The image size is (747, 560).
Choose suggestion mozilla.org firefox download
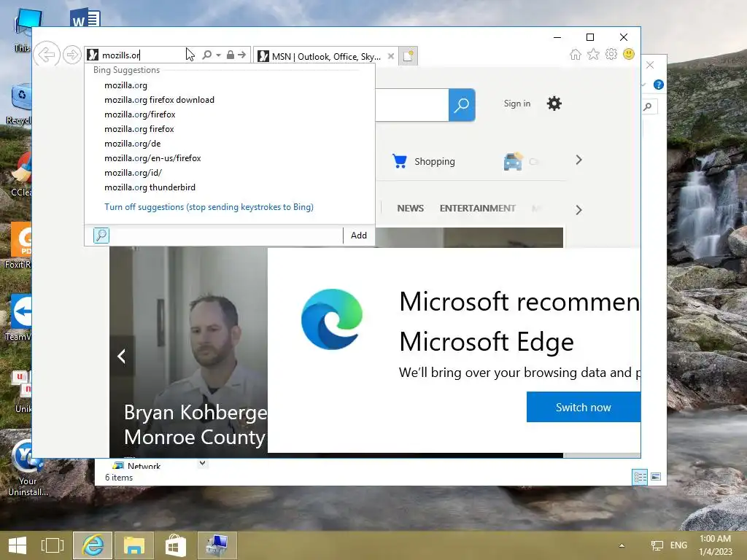tap(159, 100)
